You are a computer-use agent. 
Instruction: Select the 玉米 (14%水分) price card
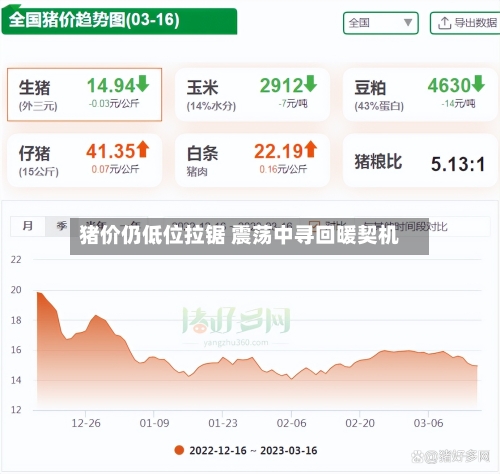[x=252, y=94]
